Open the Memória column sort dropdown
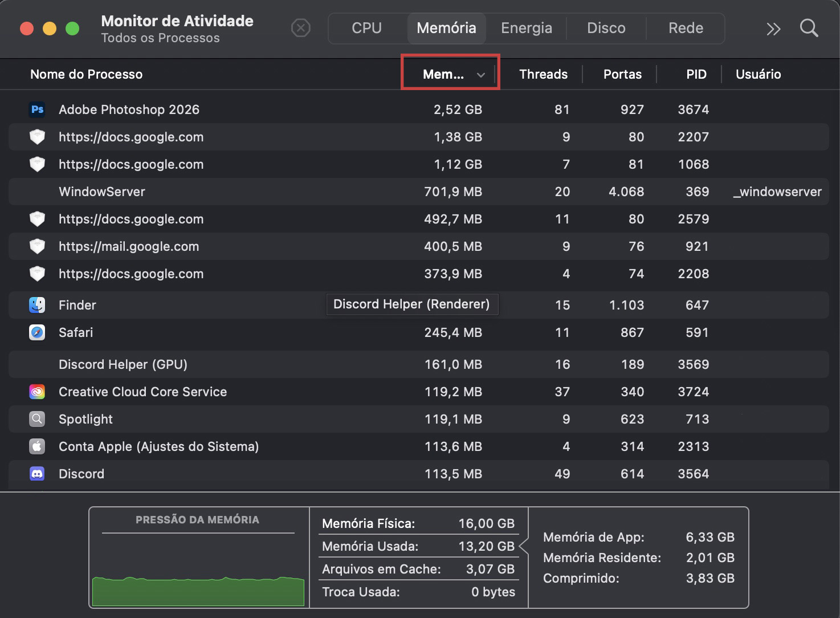Screen dimensions: 840x618 pos(450,74)
